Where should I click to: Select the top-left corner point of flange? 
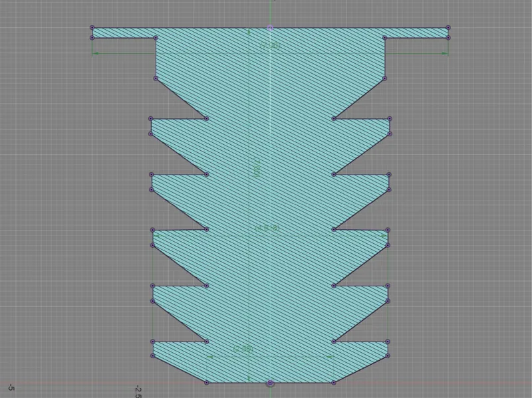tap(92, 27)
